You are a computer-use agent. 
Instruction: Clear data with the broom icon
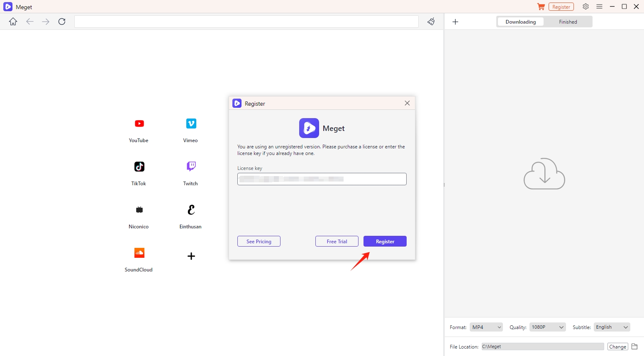point(431,22)
